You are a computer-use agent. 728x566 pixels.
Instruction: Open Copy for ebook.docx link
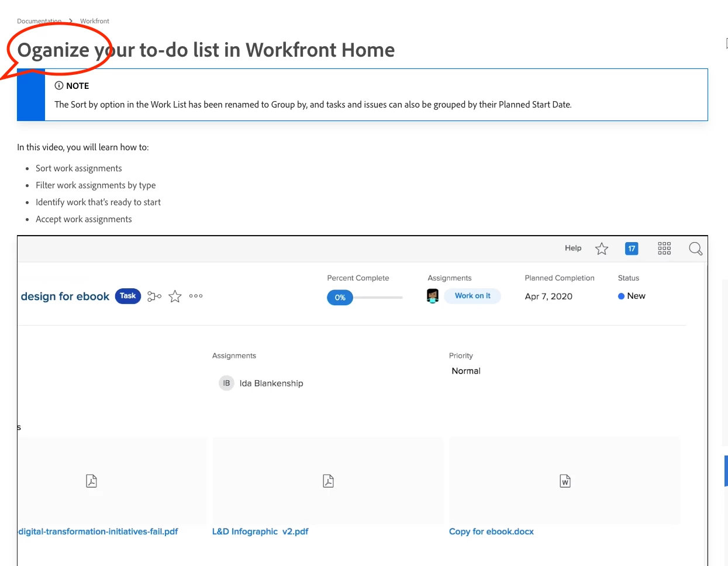491,532
